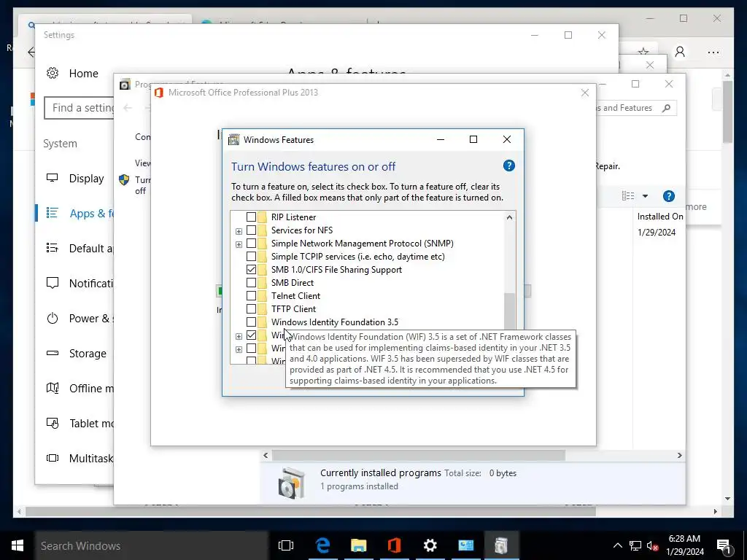747x560 pixels.
Task: Open Windows Features help icon
Action: [508, 166]
